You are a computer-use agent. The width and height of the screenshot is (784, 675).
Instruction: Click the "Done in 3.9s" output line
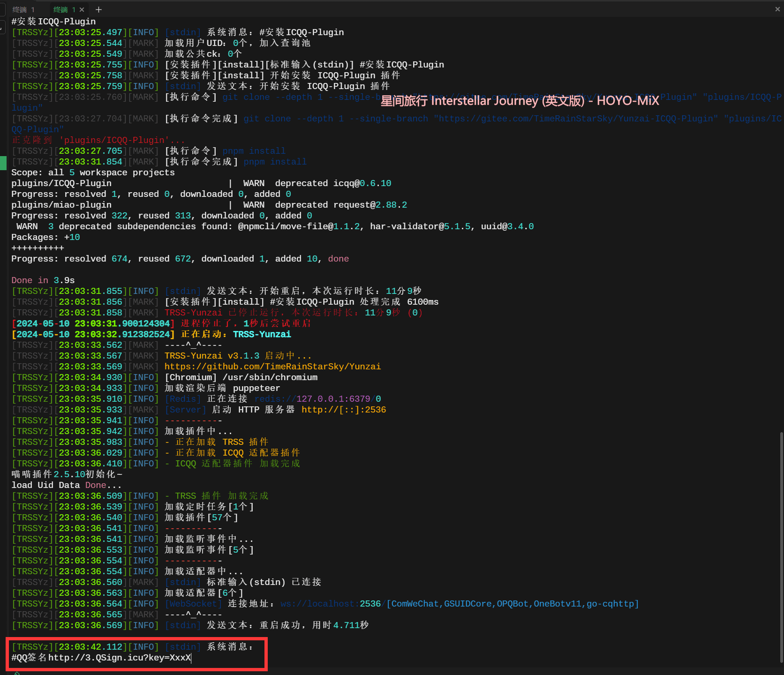(x=43, y=280)
